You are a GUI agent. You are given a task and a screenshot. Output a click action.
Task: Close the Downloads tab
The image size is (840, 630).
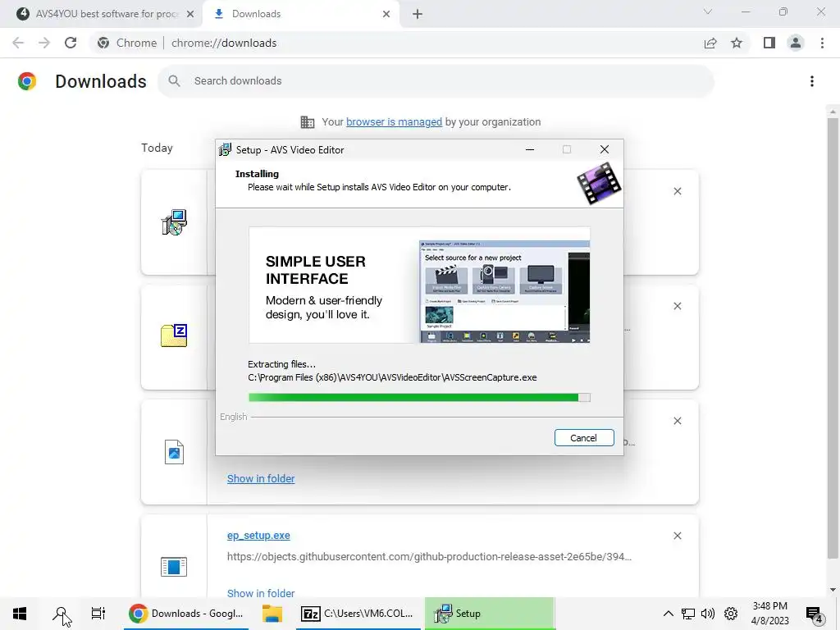386,14
